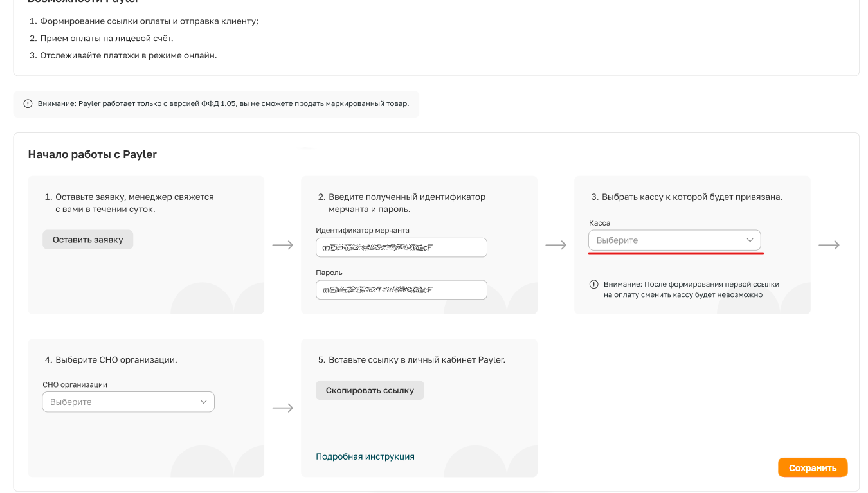Viewport: 868px width, 493px height.
Task: Click text 'Отслеживайте платежи в режиме онлайн.'
Action: pyautogui.click(x=129, y=55)
